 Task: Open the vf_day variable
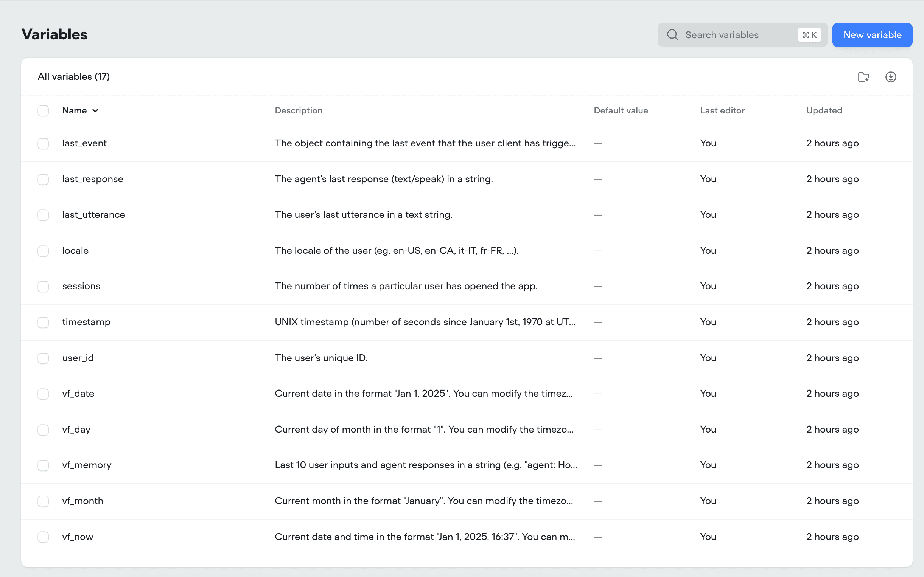(76, 429)
